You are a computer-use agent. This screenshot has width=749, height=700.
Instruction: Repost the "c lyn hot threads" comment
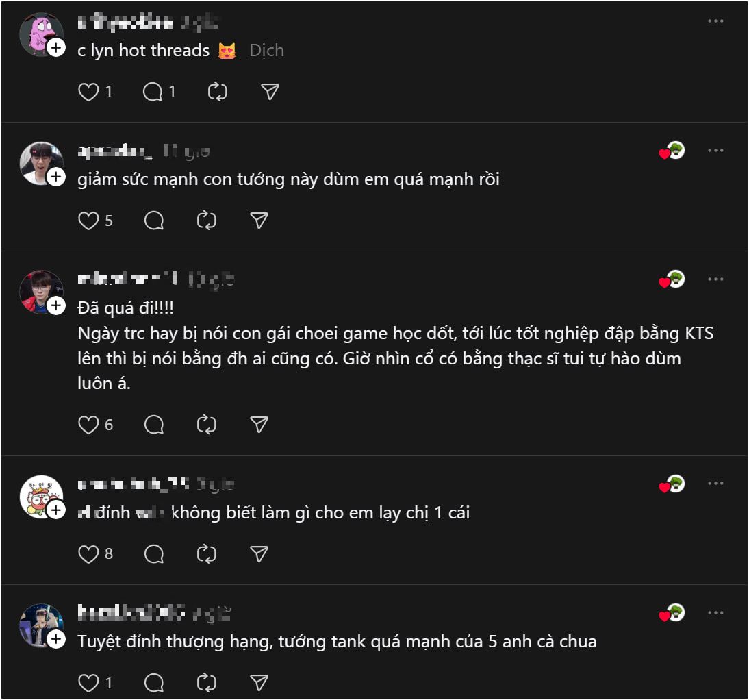pyautogui.click(x=217, y=92)
